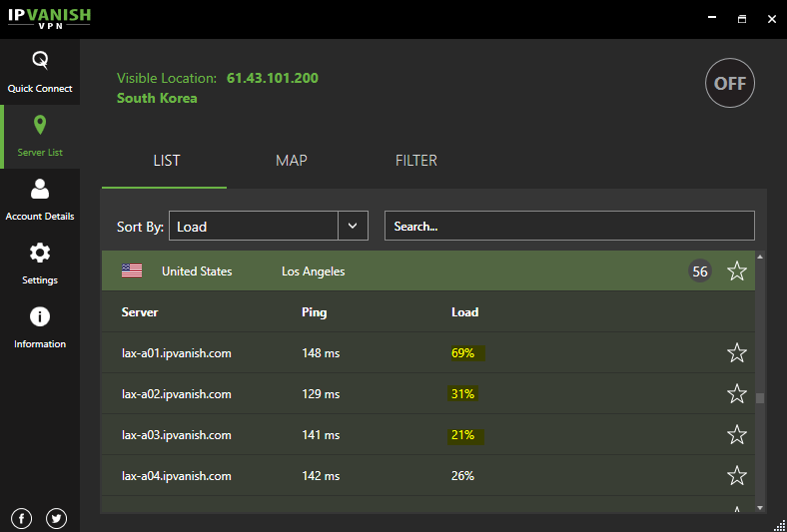This screenshot has height=532, width=787.
Task: Click the Server column header
Action: click(140, 312)
